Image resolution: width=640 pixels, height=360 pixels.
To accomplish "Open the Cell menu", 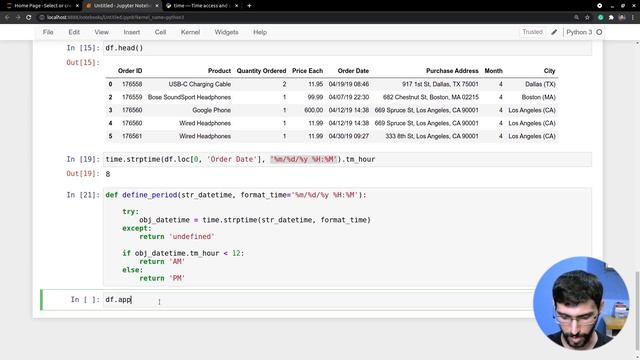I will point(160,32).
